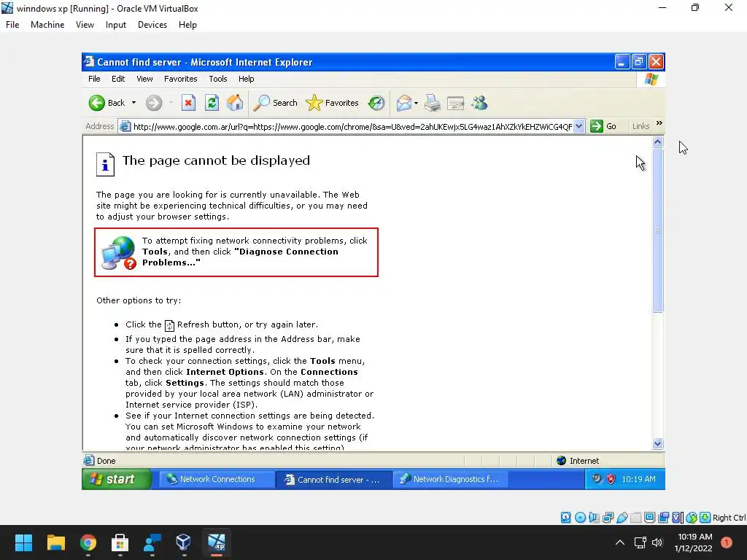Screen dimensions: 747x560
Task: Click the scroll down arrow of page
Action: tap(658, 444)
